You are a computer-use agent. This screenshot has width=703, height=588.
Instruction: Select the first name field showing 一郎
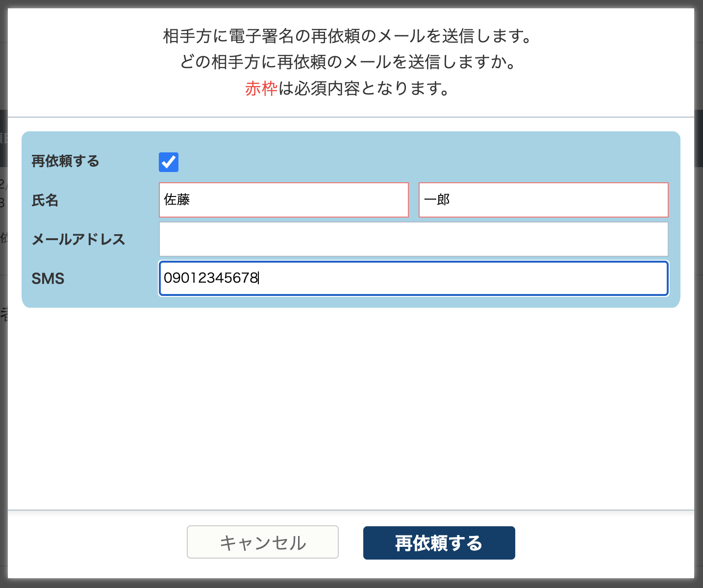click(x=543, y=200)
